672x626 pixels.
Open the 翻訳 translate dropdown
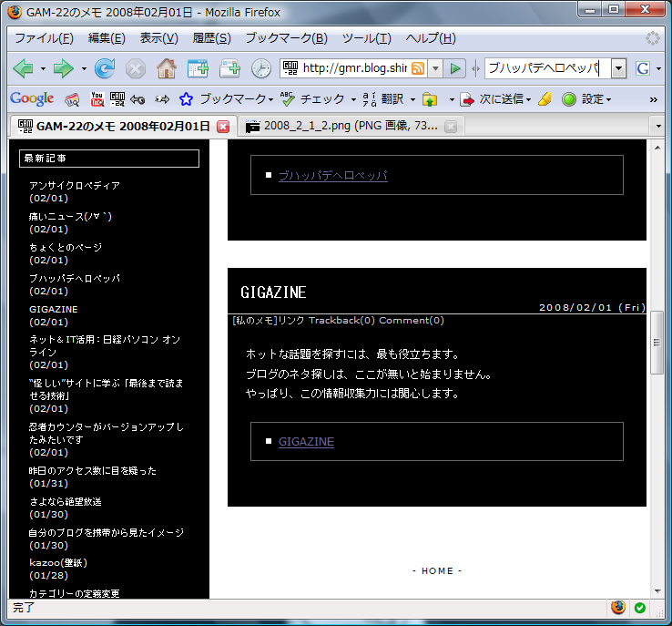(412, 100)
